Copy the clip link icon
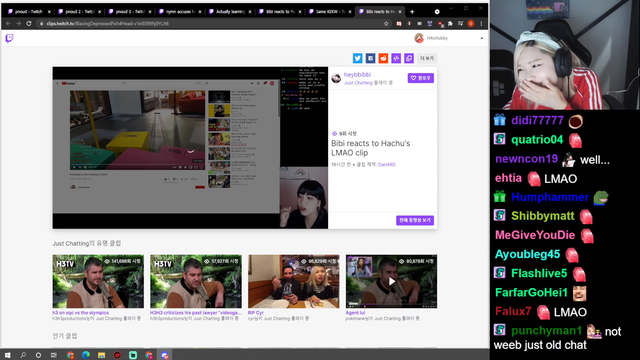Viewport: 640px width, 360px height. 409,58
